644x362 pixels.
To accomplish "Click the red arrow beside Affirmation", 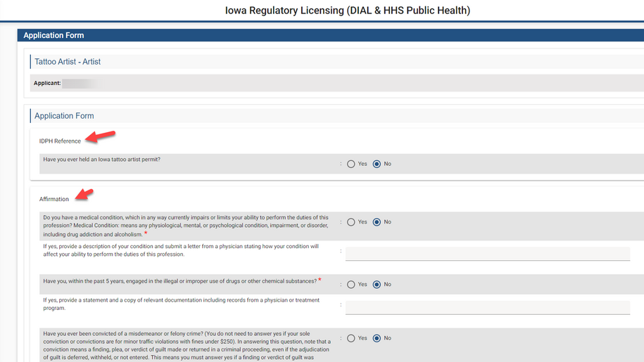I will pos(84,194).
